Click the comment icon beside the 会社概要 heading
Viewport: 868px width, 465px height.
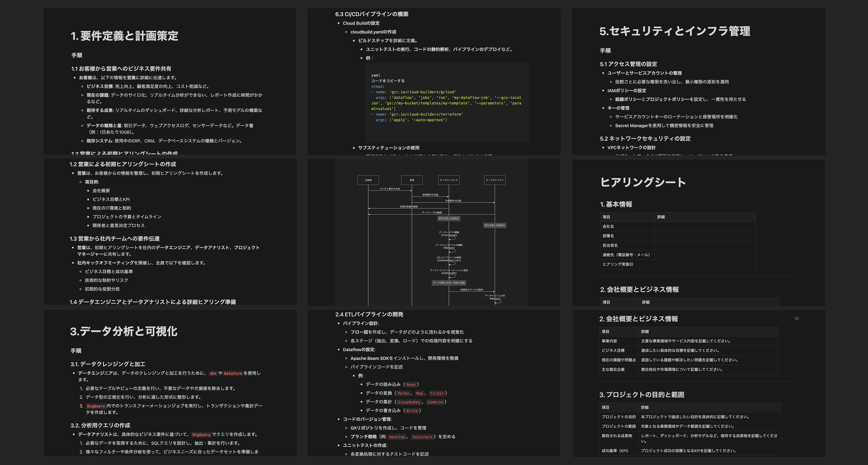click(x=796, y=319)
